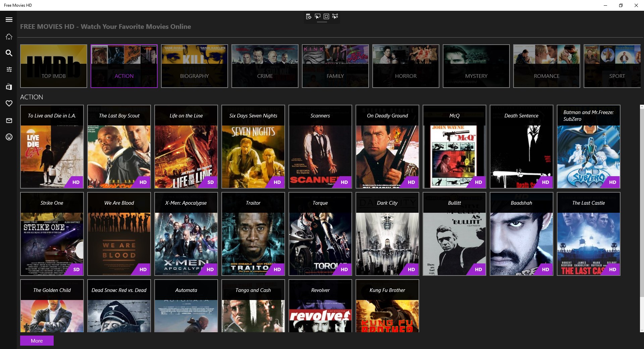Open Batman and Mr.Freeze: SubZero movie
Screen dimensions: 644x349
(x=589, y=147)
